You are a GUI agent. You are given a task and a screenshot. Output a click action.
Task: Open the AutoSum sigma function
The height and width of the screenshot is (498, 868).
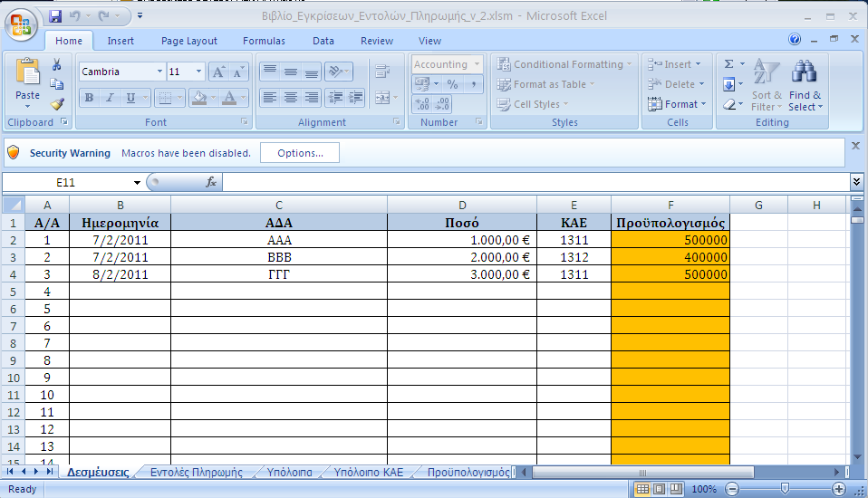(x=728, y=64)
